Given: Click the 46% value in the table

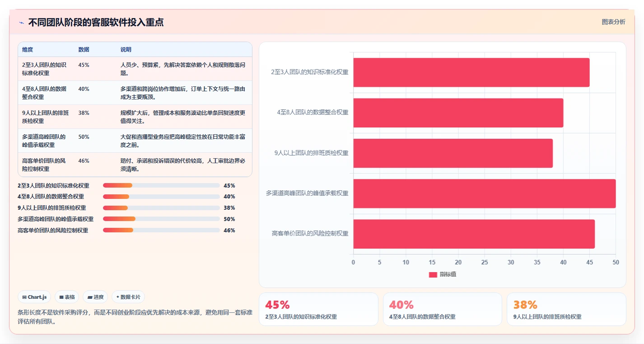Looking at the screenshot, I should pos(84,161).
